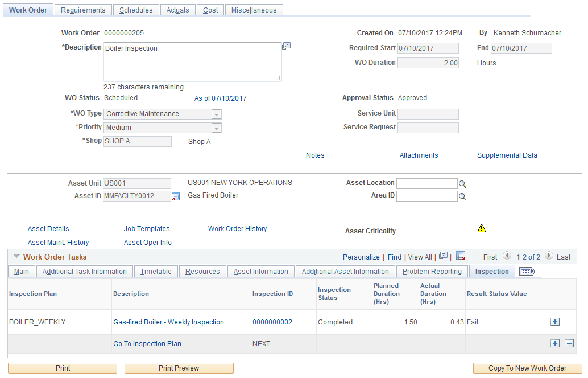Open the Timetable tab in Work Order Tasks
588x378 pixels.
pos(155,271)
